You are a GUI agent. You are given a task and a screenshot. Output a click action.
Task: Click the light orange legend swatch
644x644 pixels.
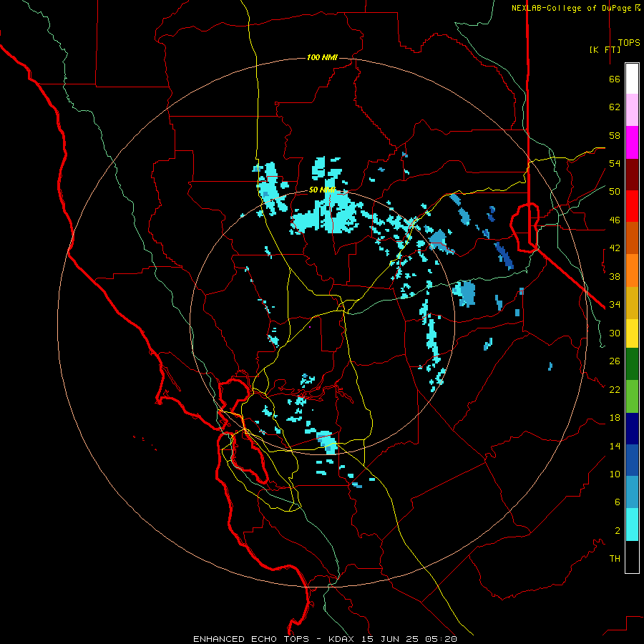click(x=632, y=270)
